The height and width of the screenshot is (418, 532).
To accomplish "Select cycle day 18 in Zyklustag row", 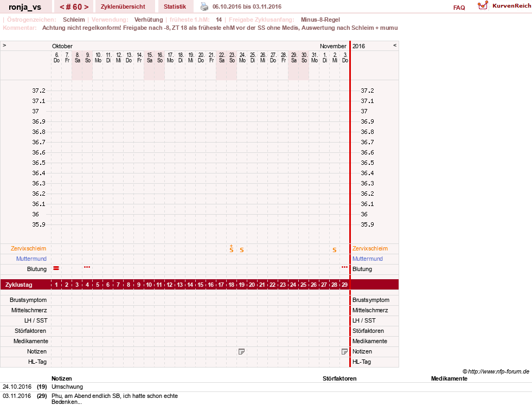I will coord(232,285).
